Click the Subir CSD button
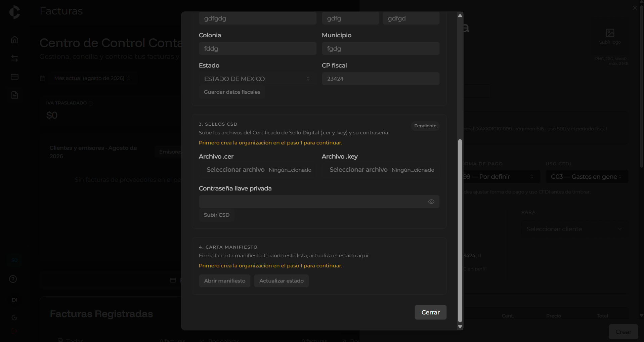 pyautogui.click(x=217, y=215)
